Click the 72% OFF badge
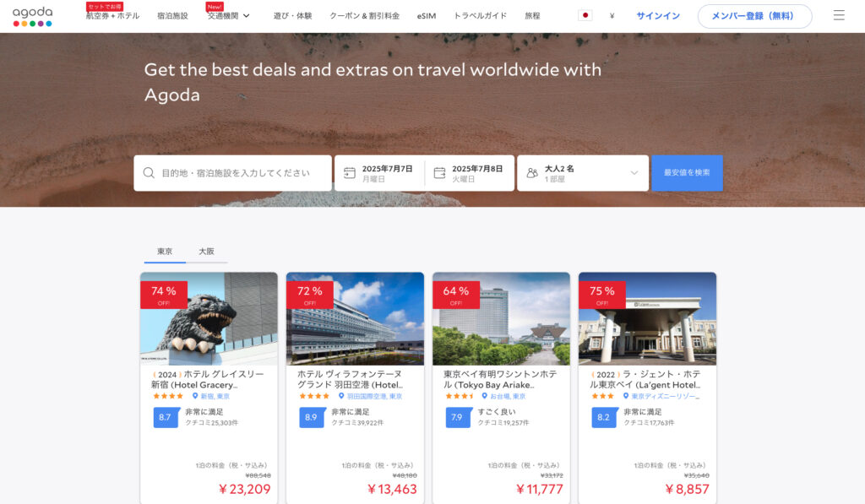This screenshot has height=504, width=865. (310, 295)
